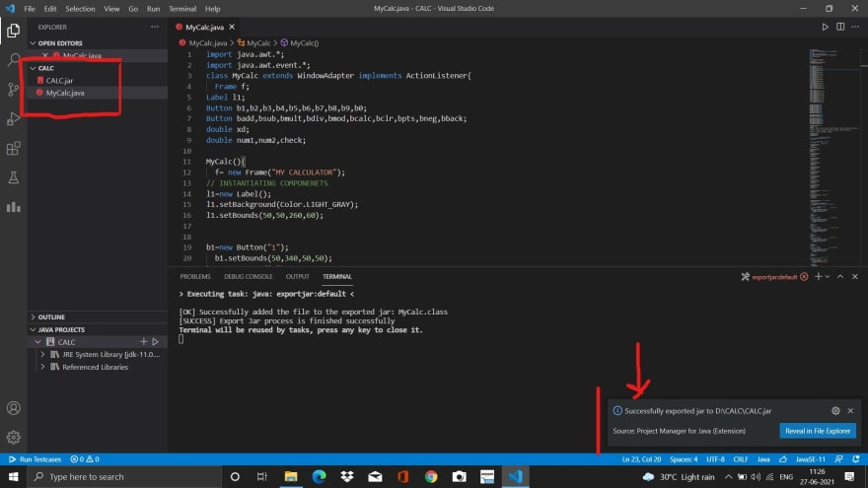Image resolution: width=868 pixels, height=488 pixels.
Task: Open the View menu
Action: point(111,9)
